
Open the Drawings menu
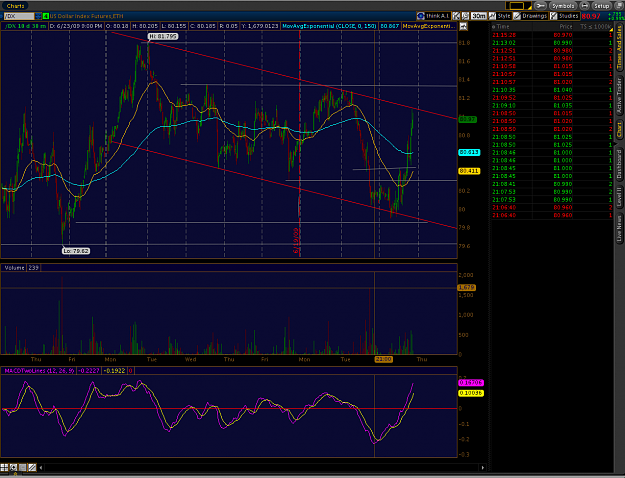pos(531,16)
